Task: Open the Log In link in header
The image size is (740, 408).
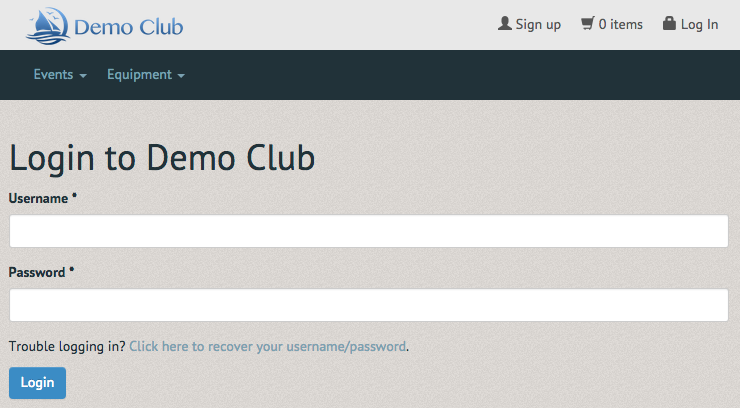Action: [x=690, y=24]
